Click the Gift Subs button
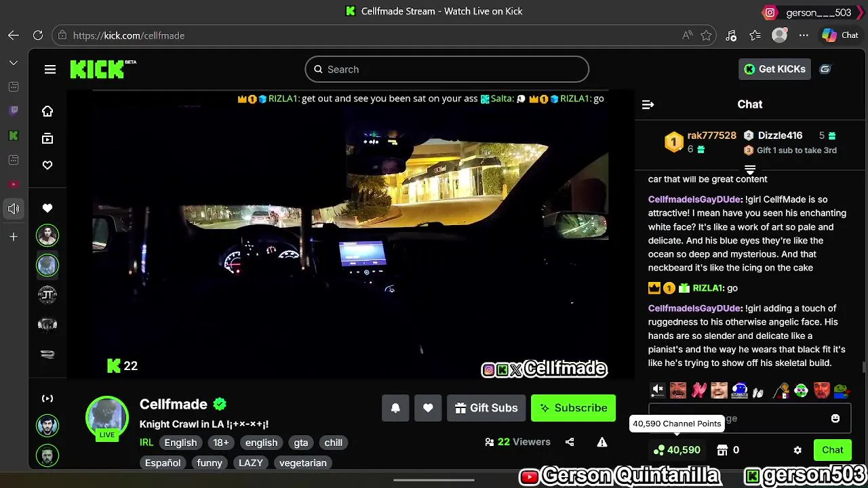Image resolution: width=868 pixels, height=488 pixels. (486, 408)
